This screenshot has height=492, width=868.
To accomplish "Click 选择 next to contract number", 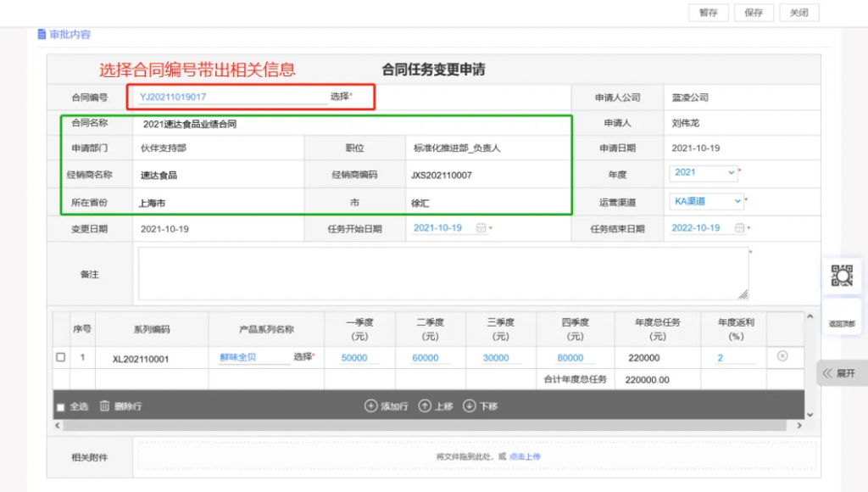I will (339, 97).
